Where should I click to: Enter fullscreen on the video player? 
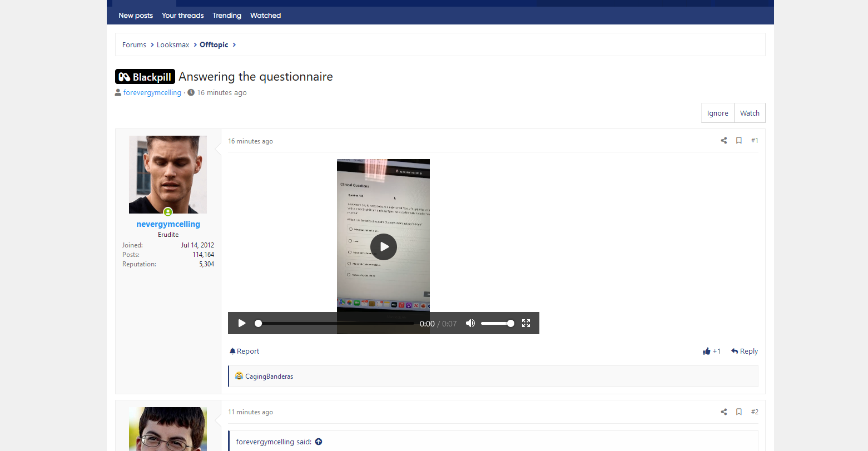pos(526,323)
